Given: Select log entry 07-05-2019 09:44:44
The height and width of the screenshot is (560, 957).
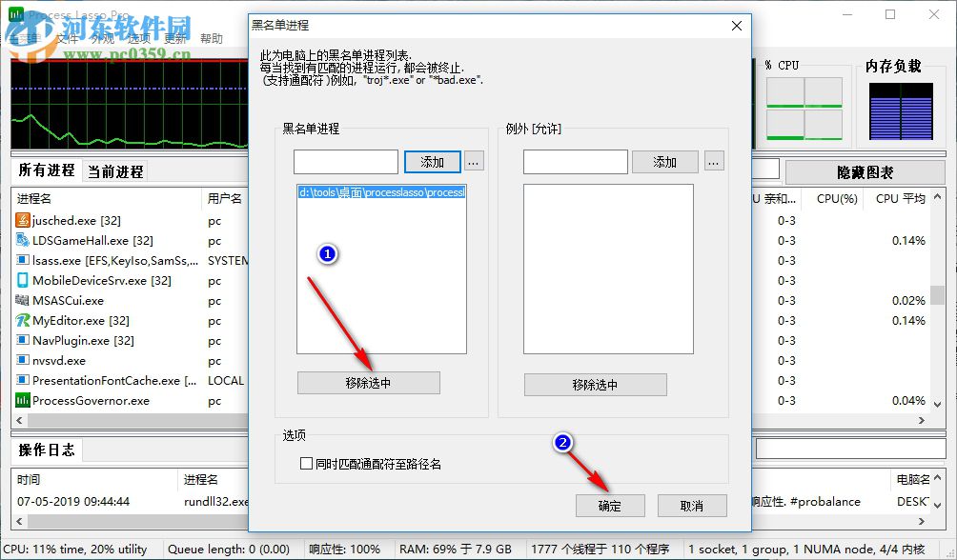Looking at the screenshot, I should pos(73,502).
